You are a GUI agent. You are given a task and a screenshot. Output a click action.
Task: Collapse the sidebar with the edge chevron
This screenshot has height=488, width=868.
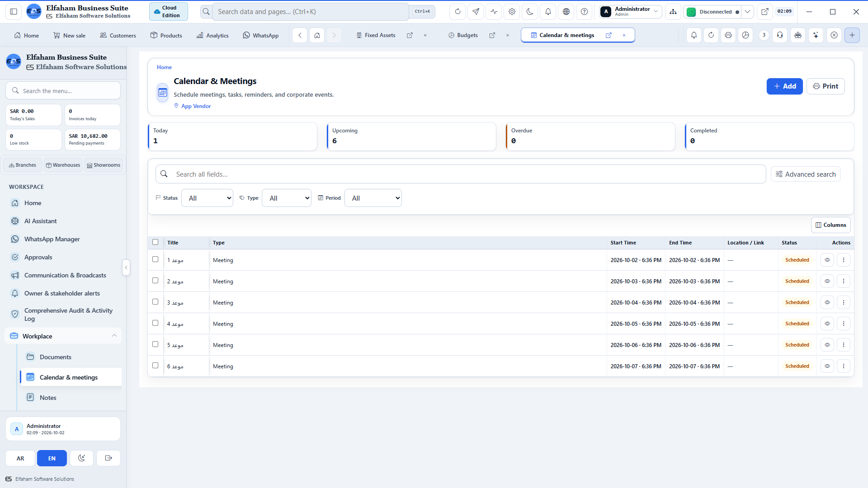click(126, 267)
